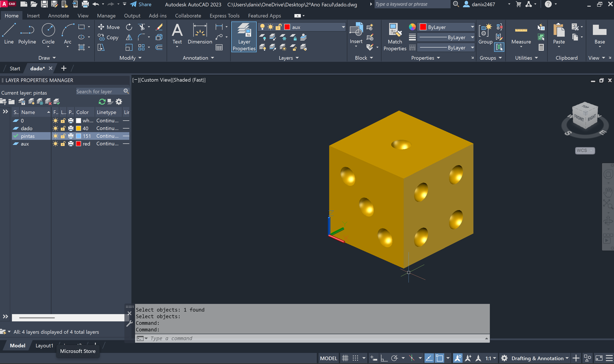Toggle grid display in status bar
The height and width of the screenshot is (364, 614).
(x=345, y=358)
